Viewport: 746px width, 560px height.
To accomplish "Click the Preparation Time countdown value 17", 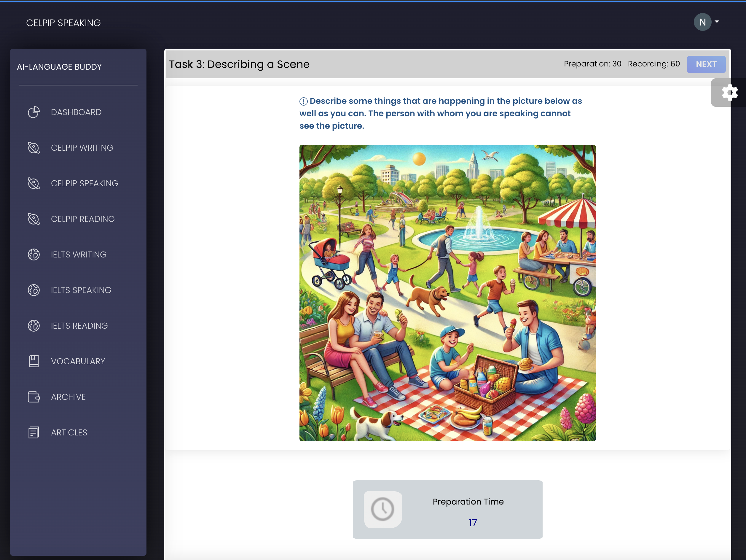I will tap(473, 523).
